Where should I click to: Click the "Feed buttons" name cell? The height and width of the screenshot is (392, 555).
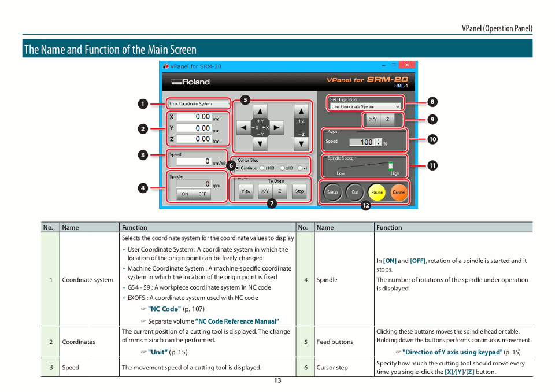tap(344, 342)
